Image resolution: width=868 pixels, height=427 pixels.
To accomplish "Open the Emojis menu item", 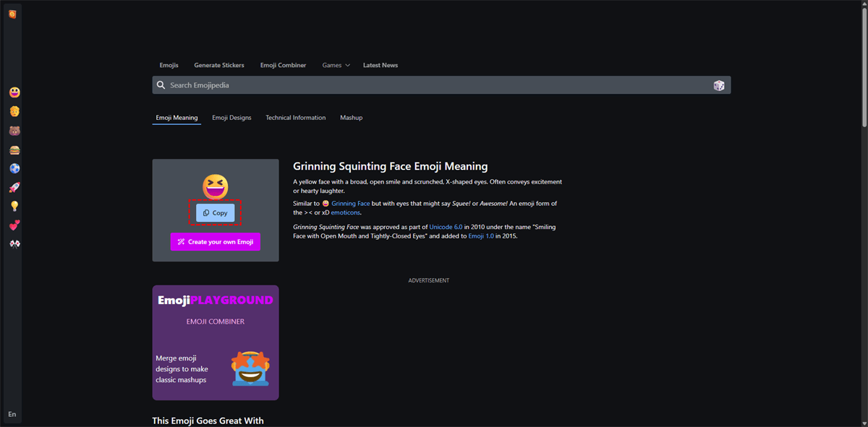I will coord(169,65).
